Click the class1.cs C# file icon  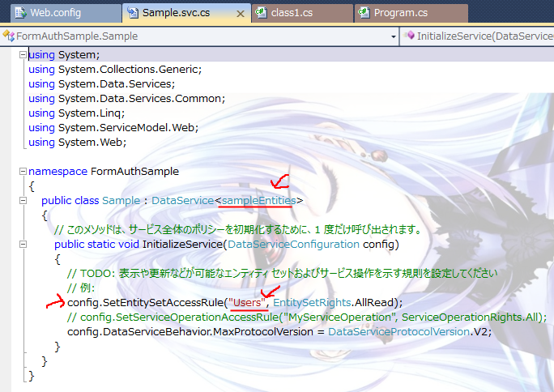[x=261, y=13]
